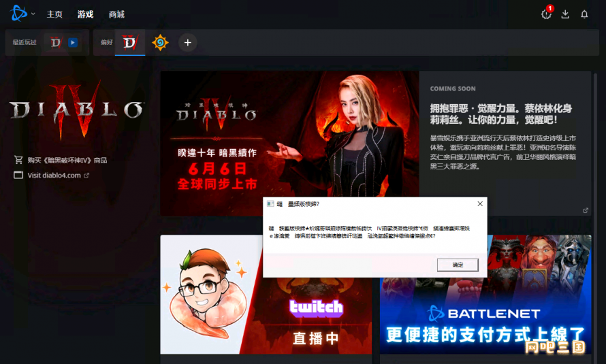Click the shopping cart icon

tap(18, 159)
